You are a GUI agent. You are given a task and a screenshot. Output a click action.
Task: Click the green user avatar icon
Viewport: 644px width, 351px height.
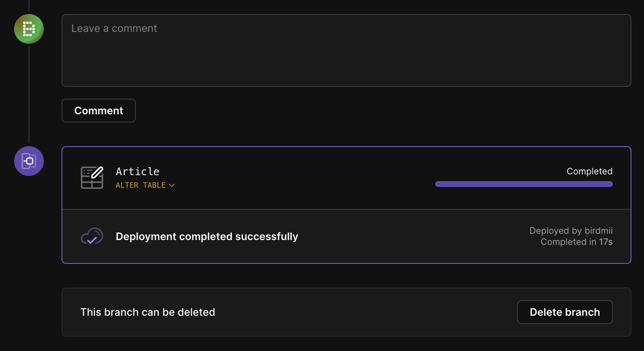29,29
